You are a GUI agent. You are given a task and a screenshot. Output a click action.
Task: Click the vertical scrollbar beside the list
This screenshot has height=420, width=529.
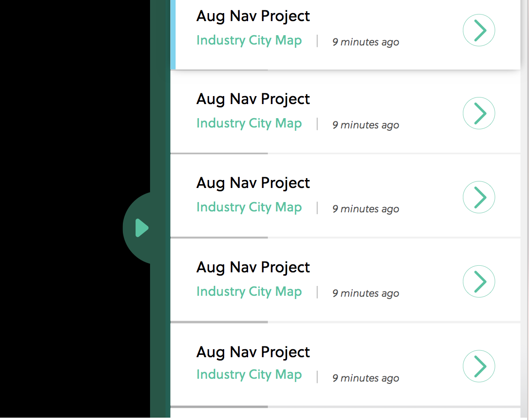click(525, 209)
